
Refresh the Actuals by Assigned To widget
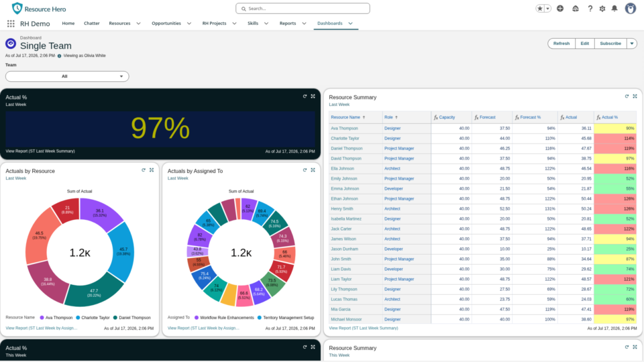click(305, 170)
